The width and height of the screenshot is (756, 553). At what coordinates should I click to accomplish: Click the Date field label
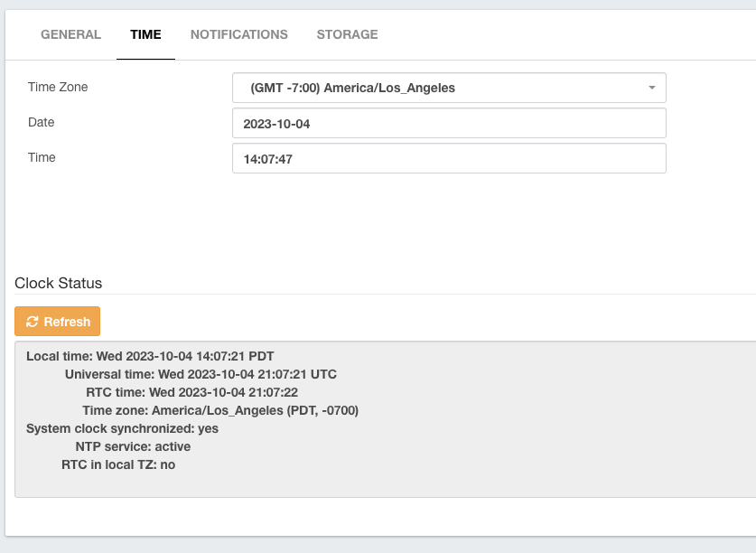pos(41,122)
